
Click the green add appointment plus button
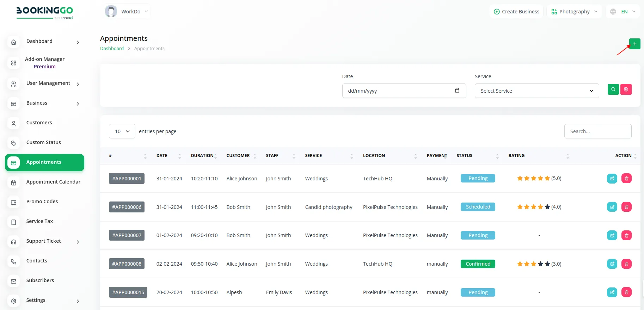(634, 44)
